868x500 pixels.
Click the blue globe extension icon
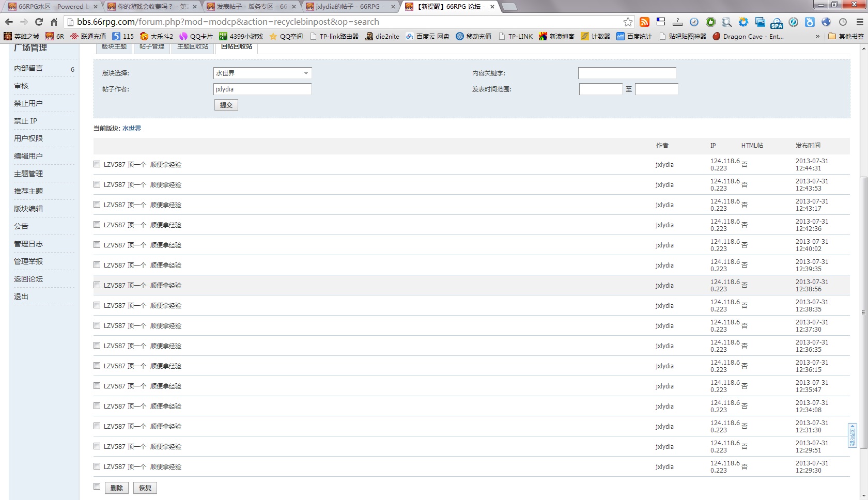click(x=826, y=22)
